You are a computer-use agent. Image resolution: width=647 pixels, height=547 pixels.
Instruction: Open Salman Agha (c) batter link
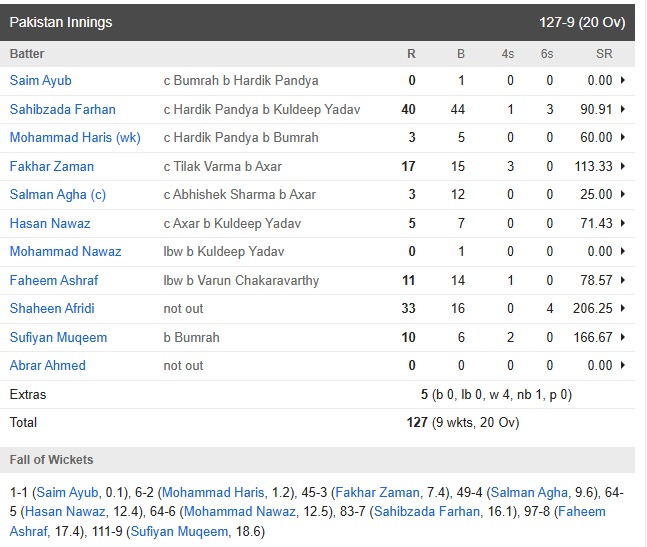58,194
